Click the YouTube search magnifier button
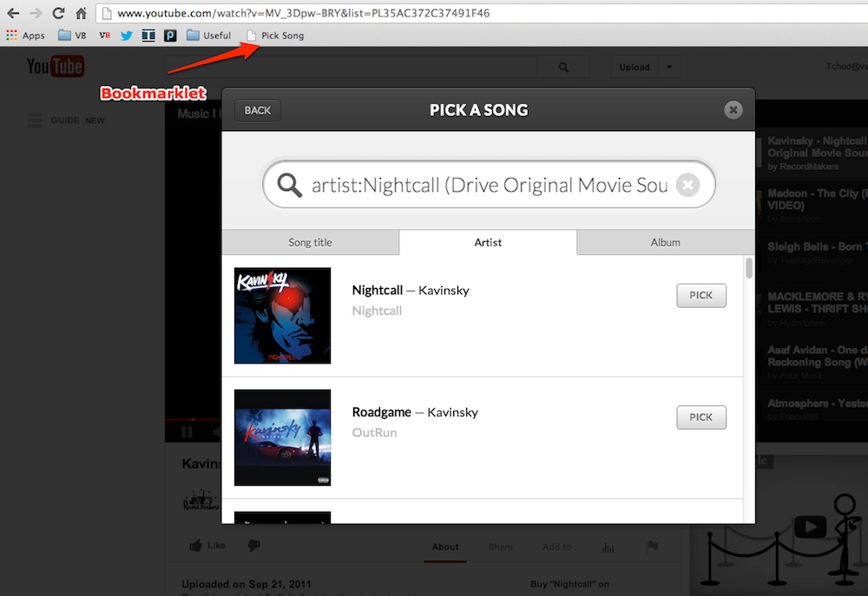This screenshot has height=596, width=868. click(x=563, y=67)
